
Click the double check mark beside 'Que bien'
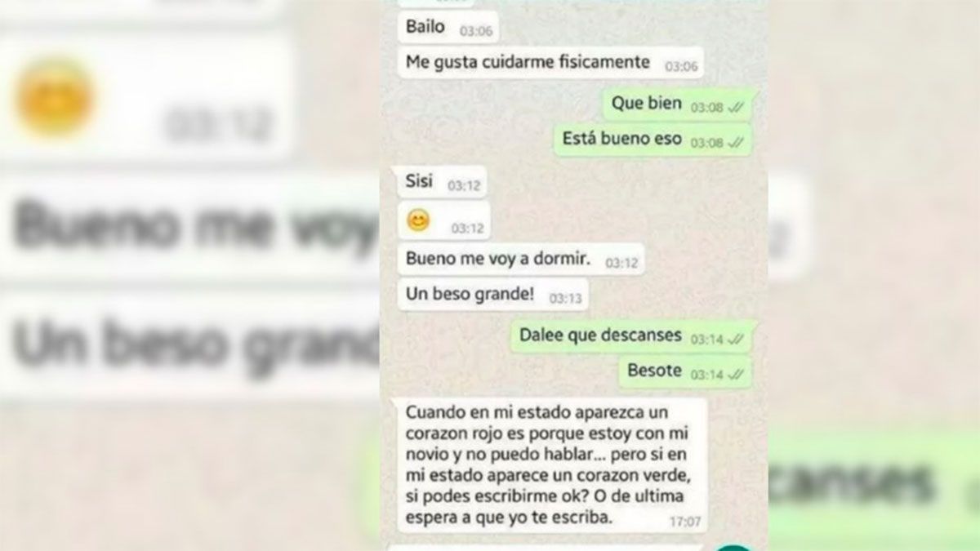(x=735, y=108)
